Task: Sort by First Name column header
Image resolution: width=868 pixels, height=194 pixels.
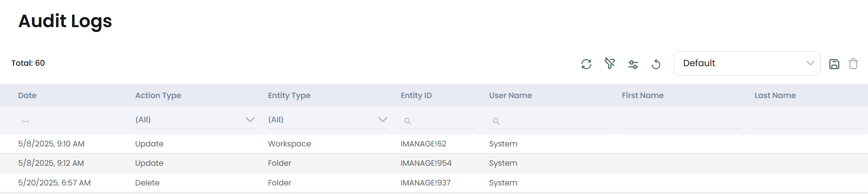Action: tap(642, 96)
